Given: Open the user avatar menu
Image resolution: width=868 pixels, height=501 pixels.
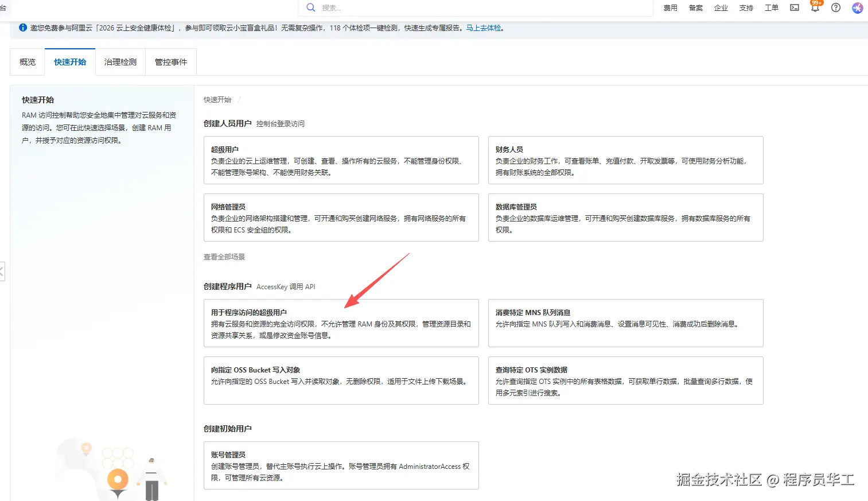Looking at the screenshot, I should [857, 7].
